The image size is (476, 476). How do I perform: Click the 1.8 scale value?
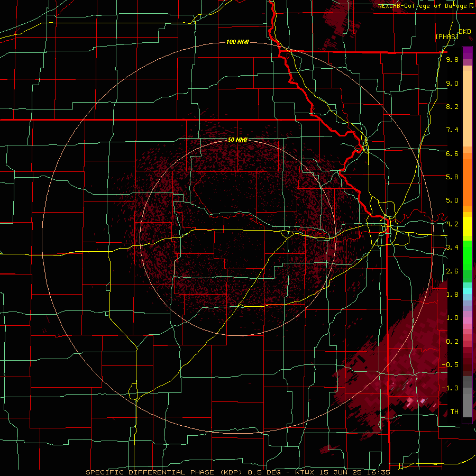pos(452,295)
